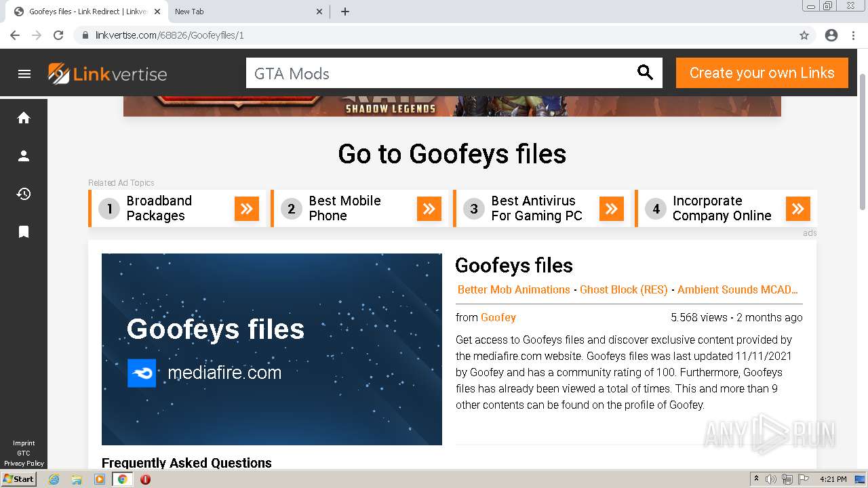Open the sidebar bookmarks icon
The width and height of the screenshot is (868, 488).
[24, 232]
